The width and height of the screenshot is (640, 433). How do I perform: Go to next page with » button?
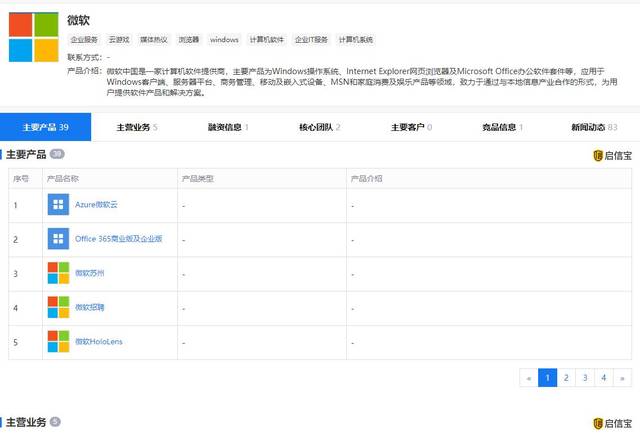coord(622,378)
